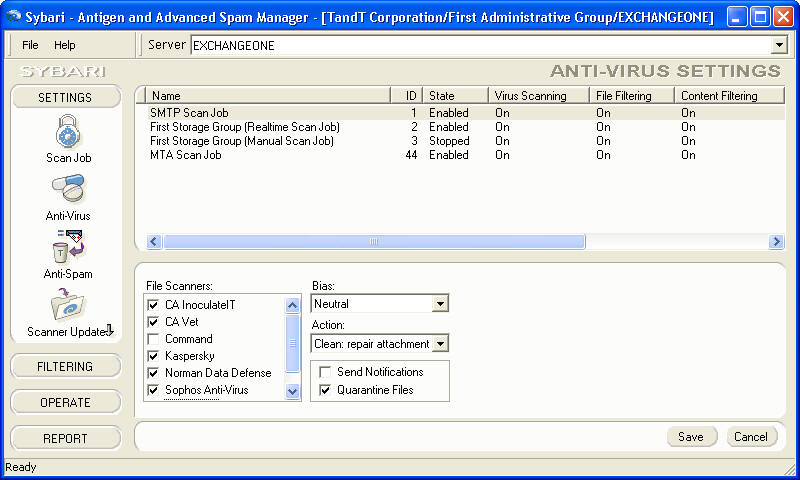Click the Cancel button
Screen dimensions: 800x480
751,437
